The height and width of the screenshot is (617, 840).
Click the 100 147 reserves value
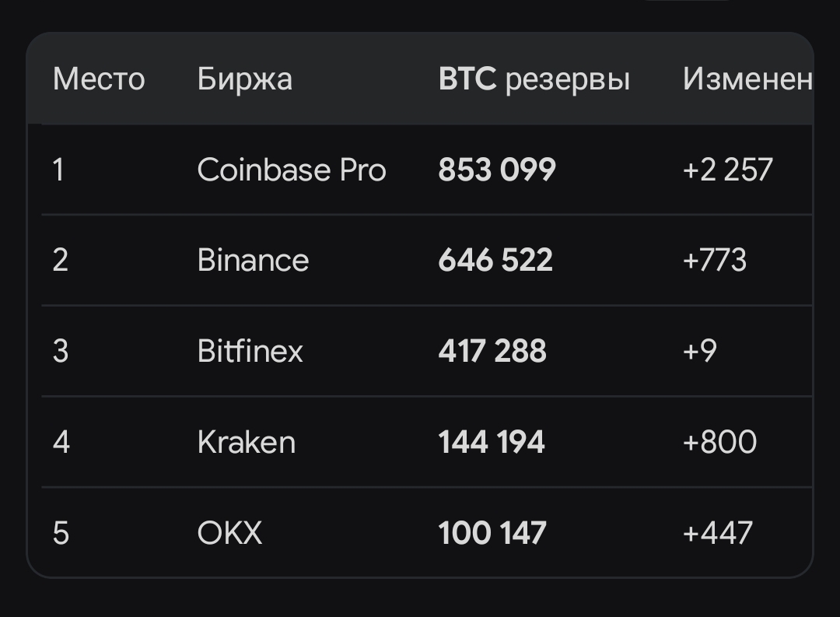492,533
